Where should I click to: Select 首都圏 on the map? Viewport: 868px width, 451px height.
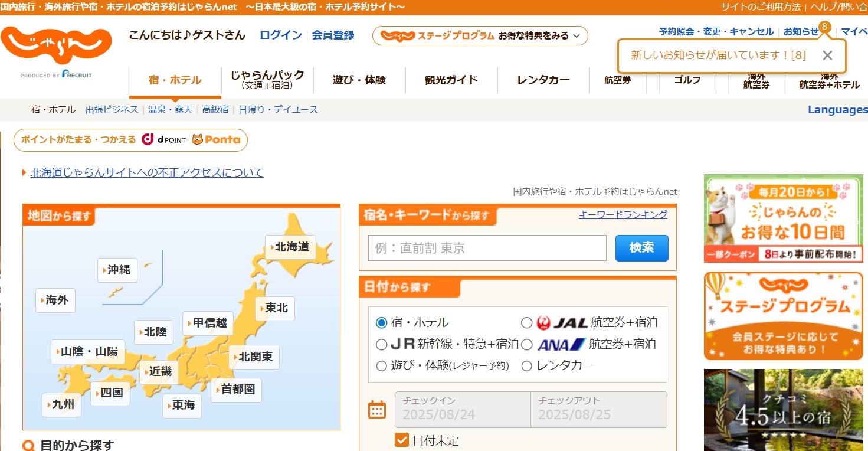(x=236, y=390)
